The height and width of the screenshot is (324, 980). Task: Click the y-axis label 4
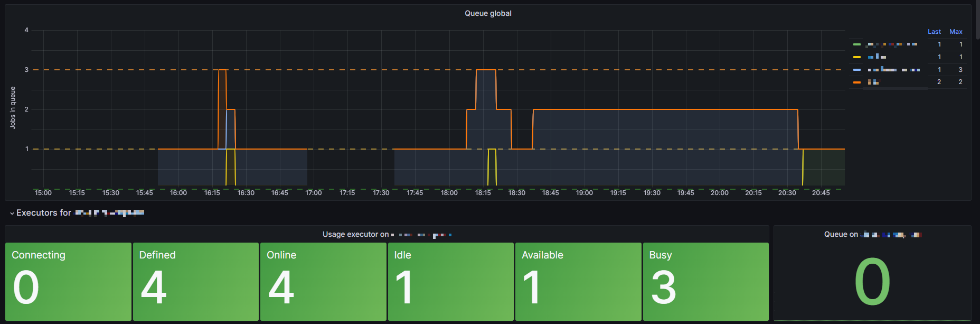(26, 30)
